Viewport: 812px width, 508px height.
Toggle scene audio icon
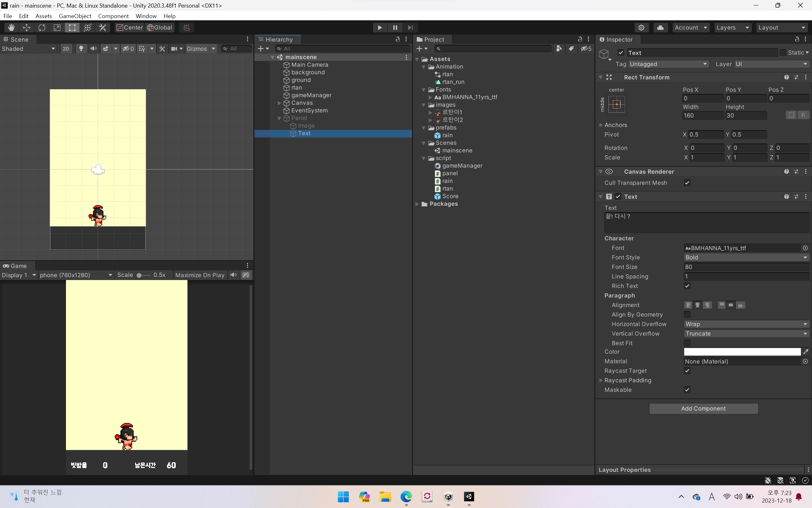click(x=93, y=49)
